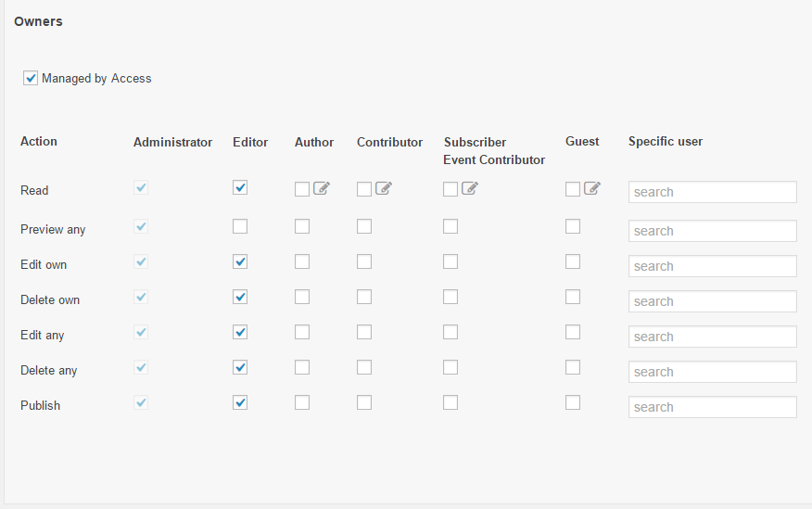Uncheck Delete any for the Editor

(240, 367)
